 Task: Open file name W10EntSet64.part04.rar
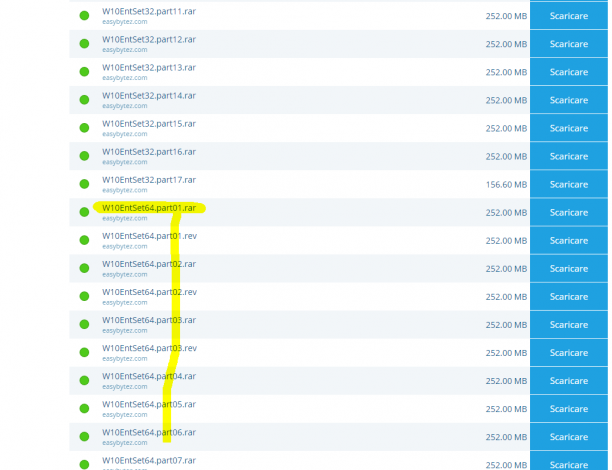(x=149, y=377)
